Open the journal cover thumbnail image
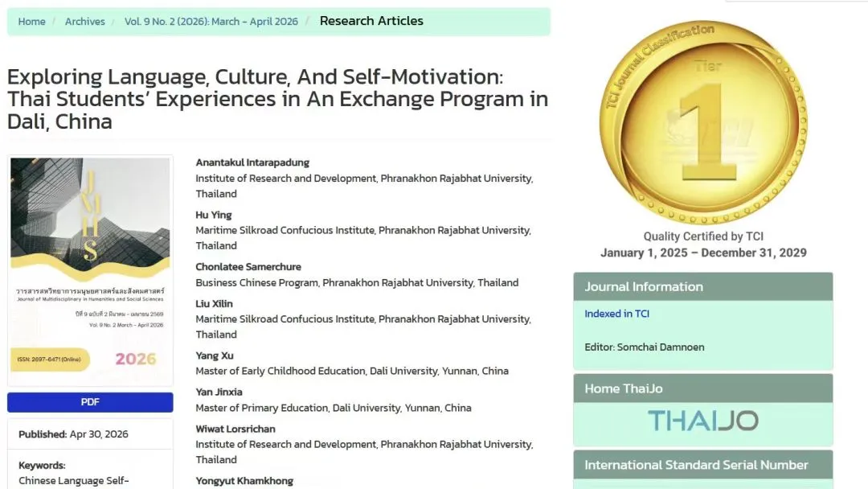 click(90, 270)
